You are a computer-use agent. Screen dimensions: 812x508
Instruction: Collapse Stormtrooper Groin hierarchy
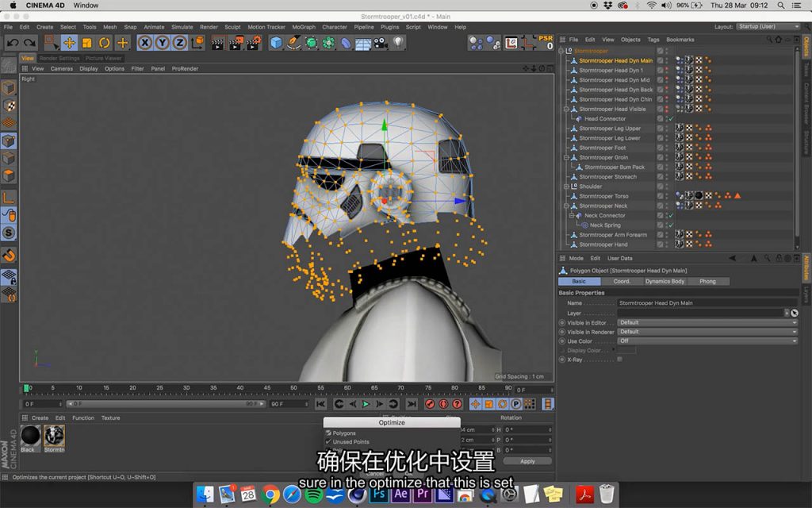(566, 158)
